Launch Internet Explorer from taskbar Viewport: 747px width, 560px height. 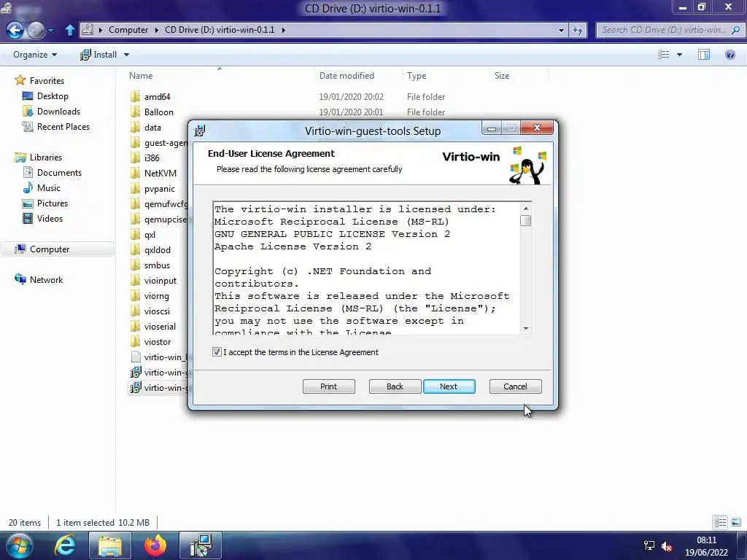(64, 545)
